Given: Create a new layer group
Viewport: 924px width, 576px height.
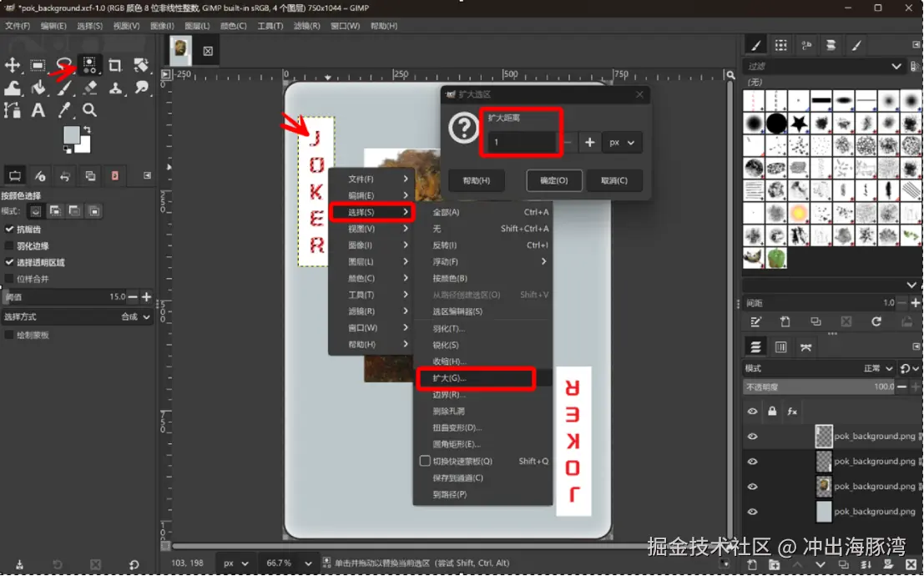Looking at the screenshot, I should coord(775,565).
